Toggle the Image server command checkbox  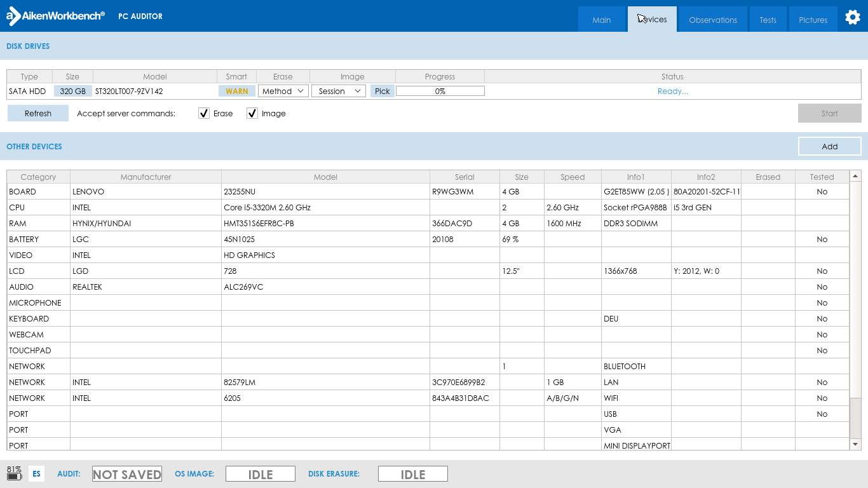click(252, 113)
